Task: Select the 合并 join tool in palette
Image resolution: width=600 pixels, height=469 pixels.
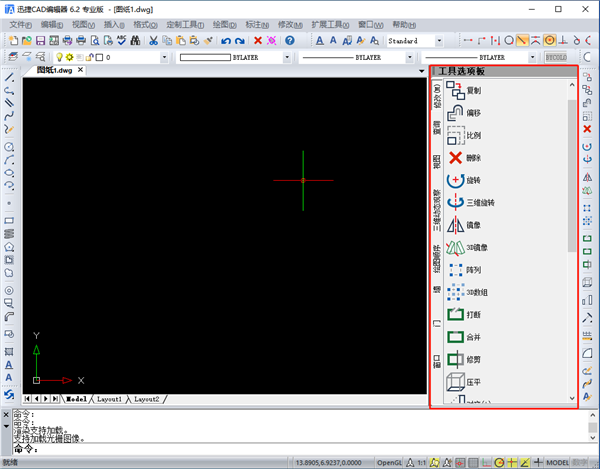Action: [x=464, y=337]
